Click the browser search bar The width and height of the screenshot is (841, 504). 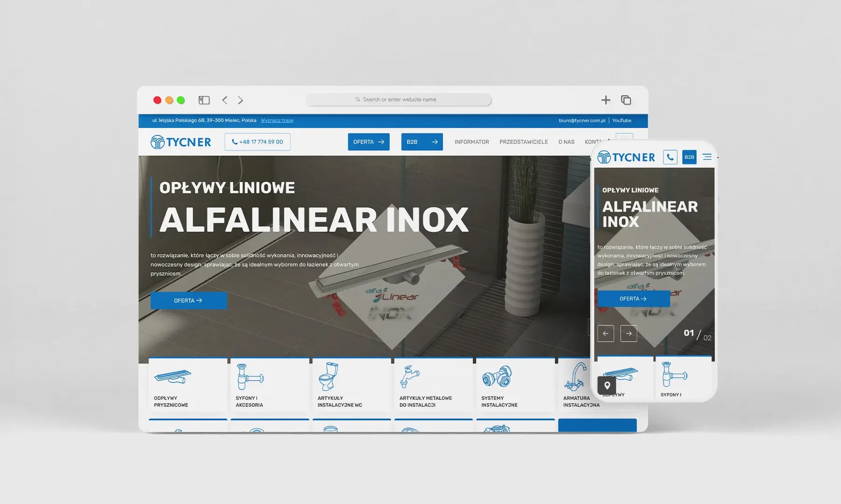[x=399, y=99]
